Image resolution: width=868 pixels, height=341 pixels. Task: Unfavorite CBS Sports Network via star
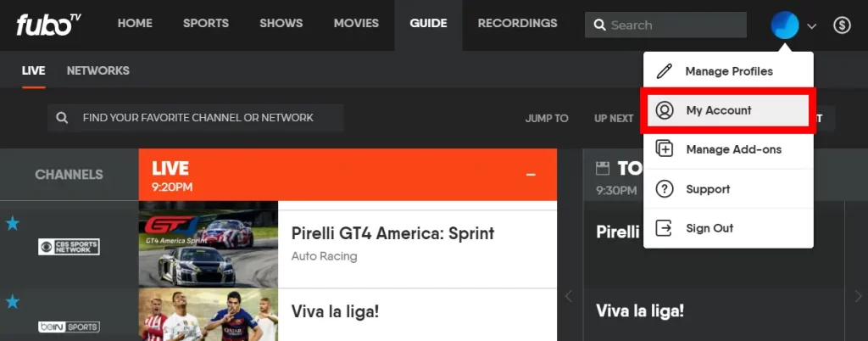pos(12,223)
